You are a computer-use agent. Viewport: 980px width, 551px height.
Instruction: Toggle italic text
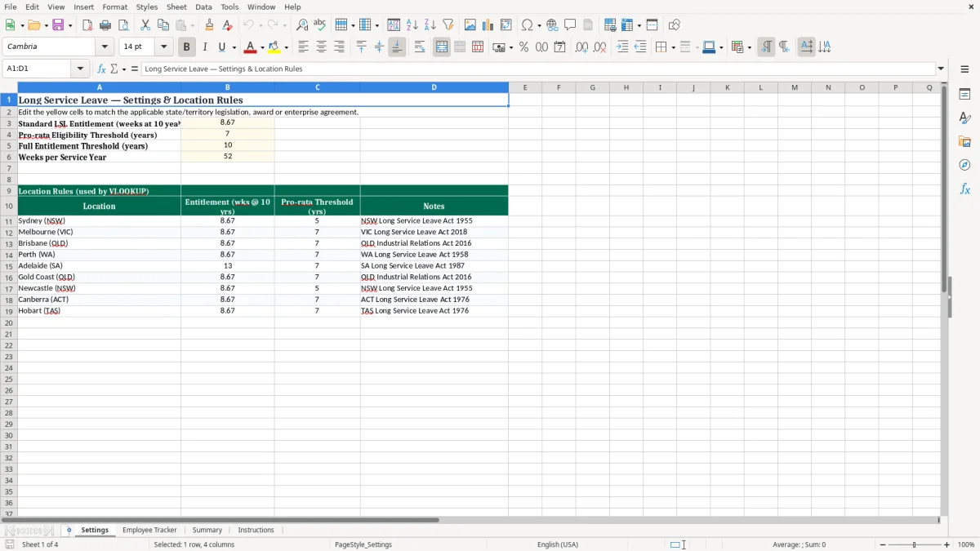coord(205,47)
